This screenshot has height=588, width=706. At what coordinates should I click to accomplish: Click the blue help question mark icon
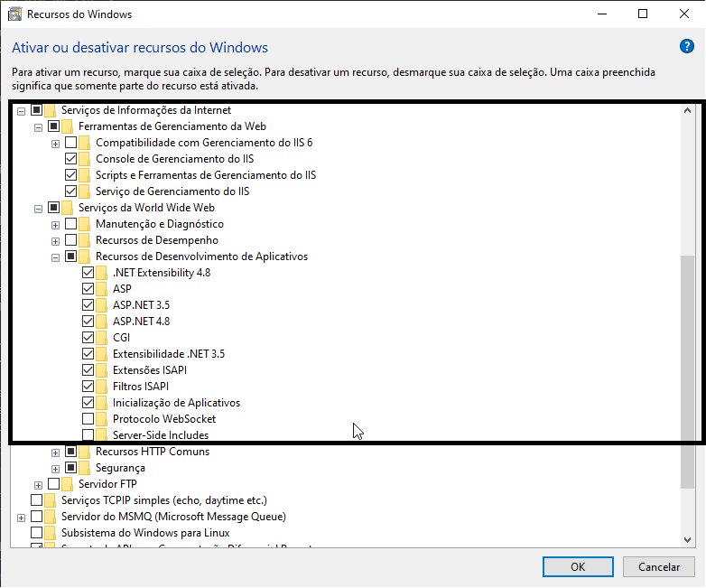(x=686, y=47)
